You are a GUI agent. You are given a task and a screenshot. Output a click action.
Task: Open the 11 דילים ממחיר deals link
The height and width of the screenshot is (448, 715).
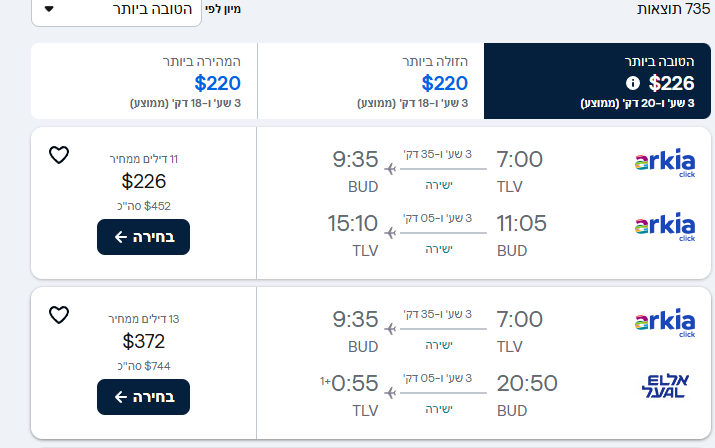coord(143,159)
